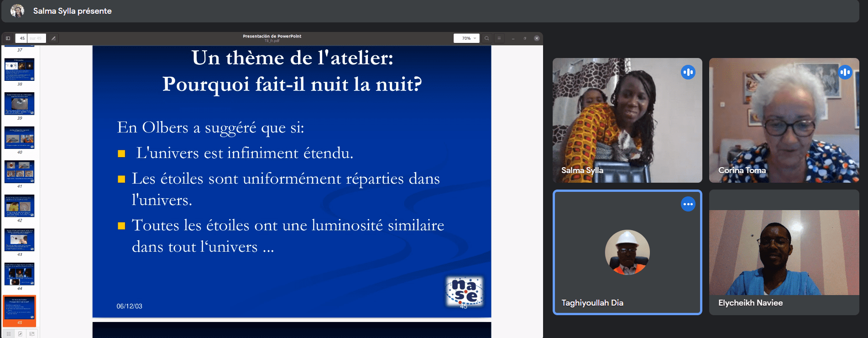
Task: Switch sidebar to annotations view
Action: 20,334
